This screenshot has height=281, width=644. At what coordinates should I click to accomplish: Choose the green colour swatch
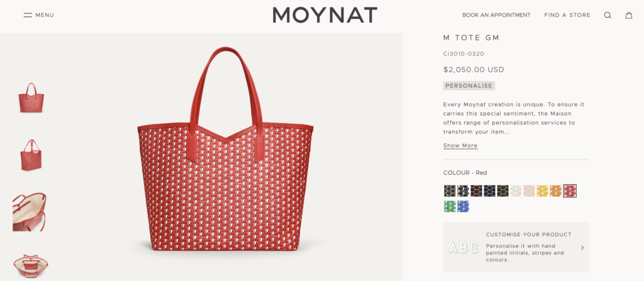450,206
